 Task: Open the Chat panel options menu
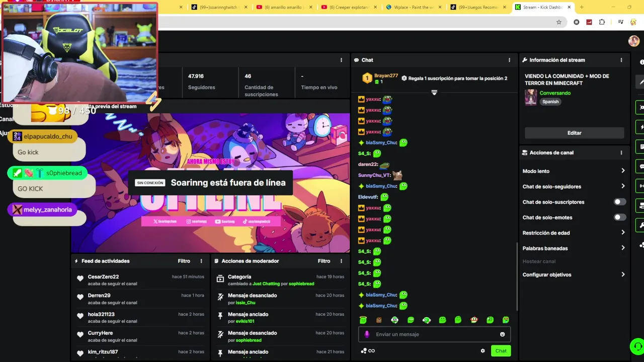pyautogui.click(x=509, y=60)
